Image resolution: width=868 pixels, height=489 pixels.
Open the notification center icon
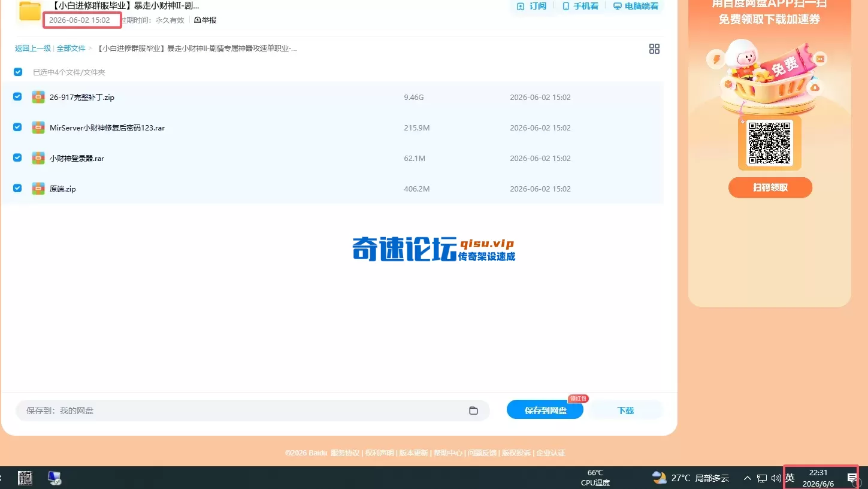pos(852,478)
